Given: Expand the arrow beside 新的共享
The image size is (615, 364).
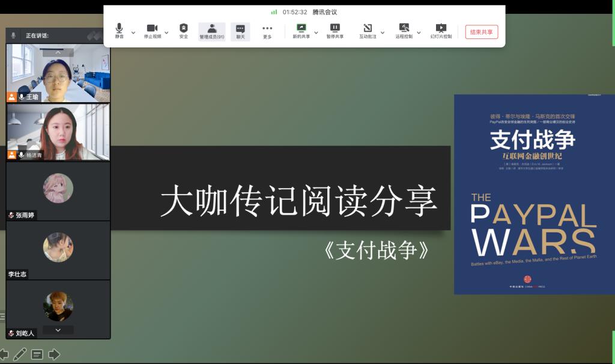Looking at the screenshot, I should [x=316, y=32].
